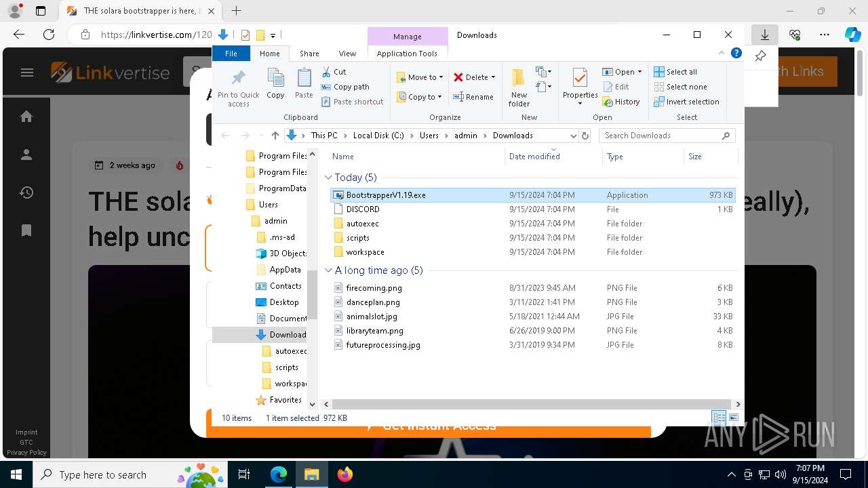Click the History ribbon command

click(620, 102)
